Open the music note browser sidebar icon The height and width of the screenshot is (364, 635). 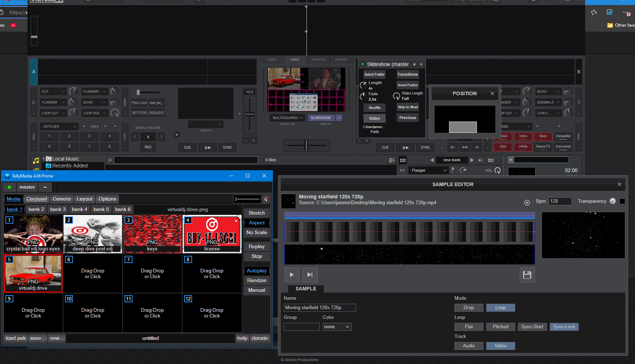coord(36,161)
